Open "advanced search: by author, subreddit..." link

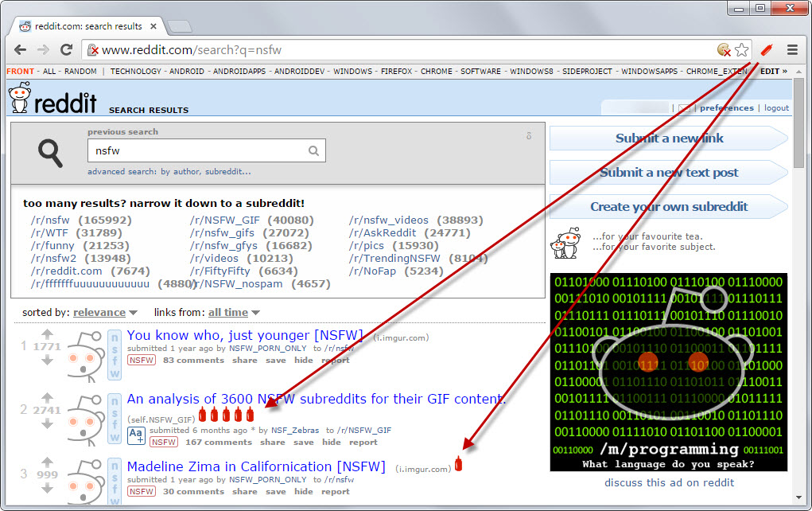(x=169, y=172)
